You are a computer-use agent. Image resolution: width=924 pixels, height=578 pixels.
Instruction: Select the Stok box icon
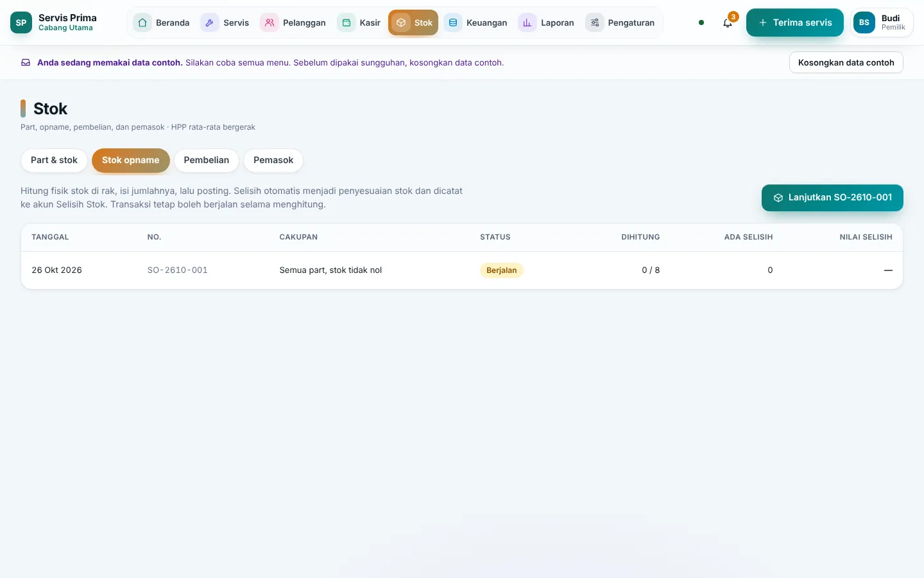pos(401,22)
